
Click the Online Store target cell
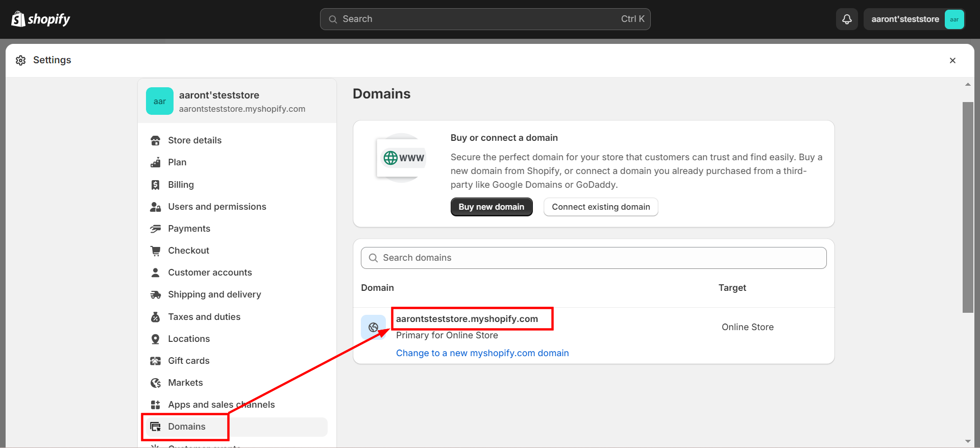coord(748,327)
